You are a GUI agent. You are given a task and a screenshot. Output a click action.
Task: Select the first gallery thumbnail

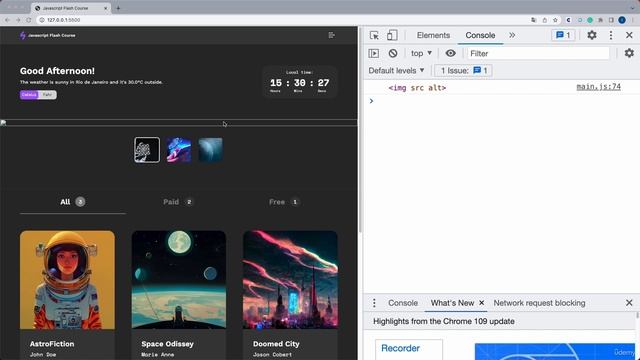147,150
